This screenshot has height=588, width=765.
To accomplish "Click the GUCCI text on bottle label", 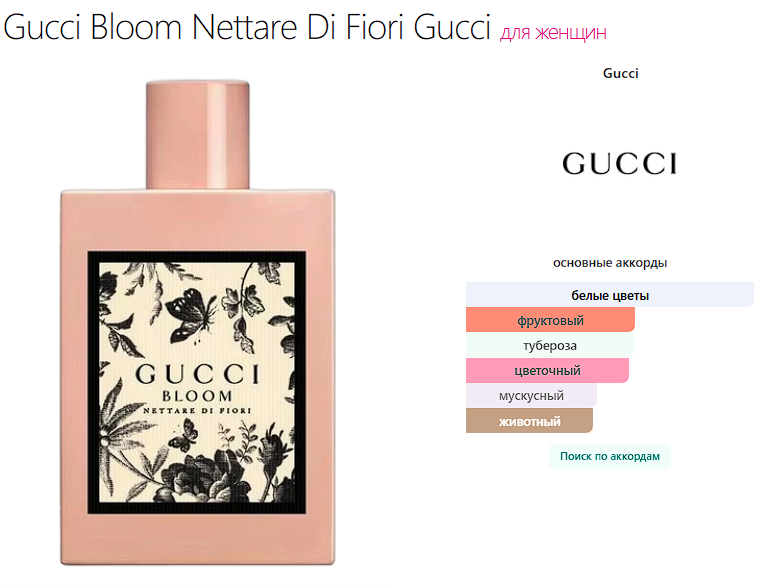I will click(198, 375).
